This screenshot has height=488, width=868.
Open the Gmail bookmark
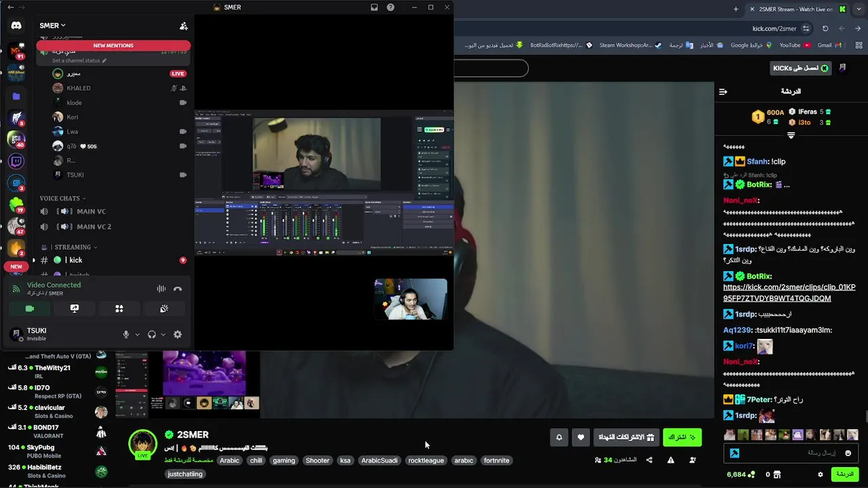829,45
